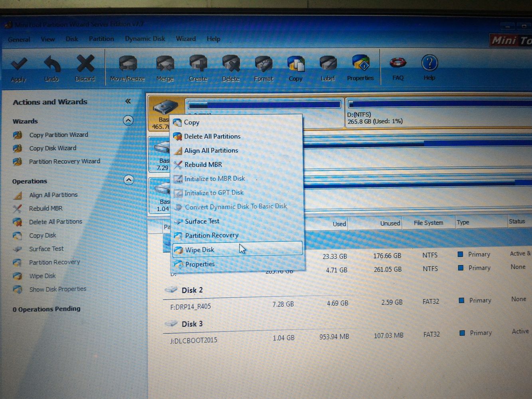Image resolution: width=532 pixels, height=399 pixels.
Task: Click Rebuild MBR in Operations panel
Action: (46, 208)
